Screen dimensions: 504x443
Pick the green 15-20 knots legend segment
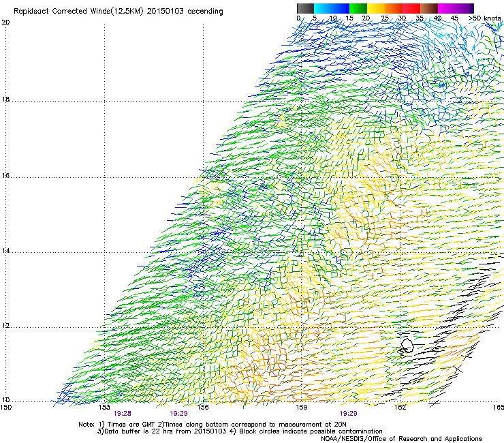pos(358,8)
